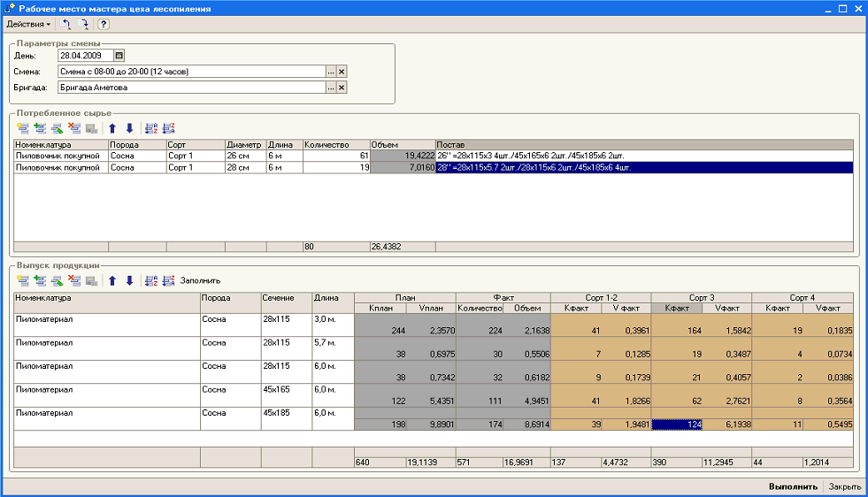Open the calendar picker for День
Image resolution: width=868 pixels, height=497 pixels.
119,56
